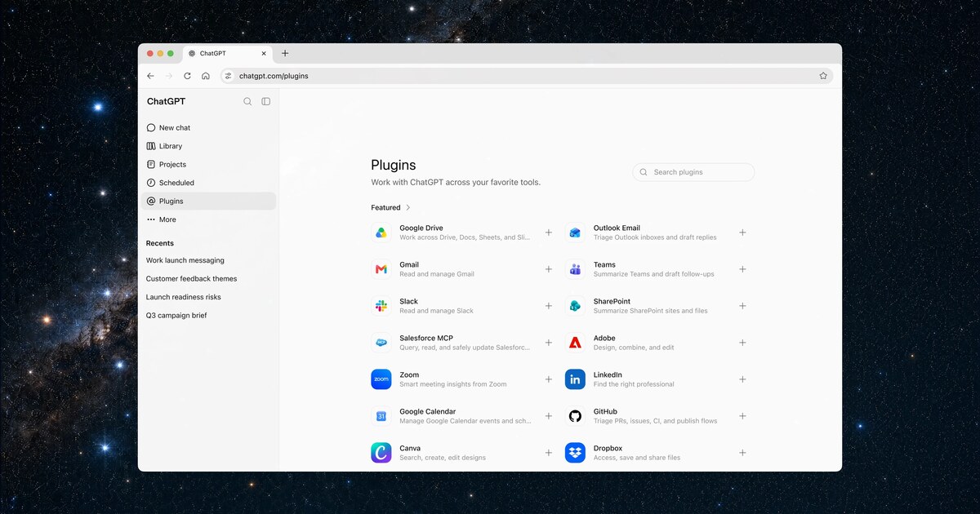The width and height of the screenshot is (980, 514).
Task: Reload the page with refresh icon
Action: coord(187,76)
